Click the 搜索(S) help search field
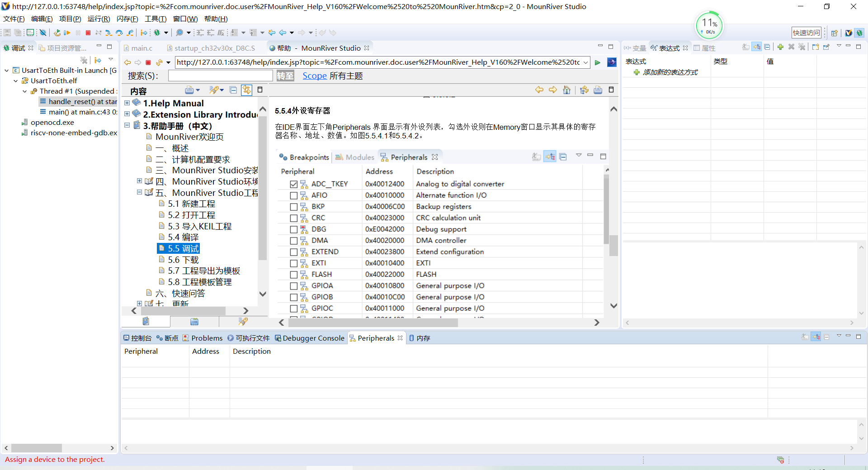Viewport: 868px width, 470px height. 220,76
